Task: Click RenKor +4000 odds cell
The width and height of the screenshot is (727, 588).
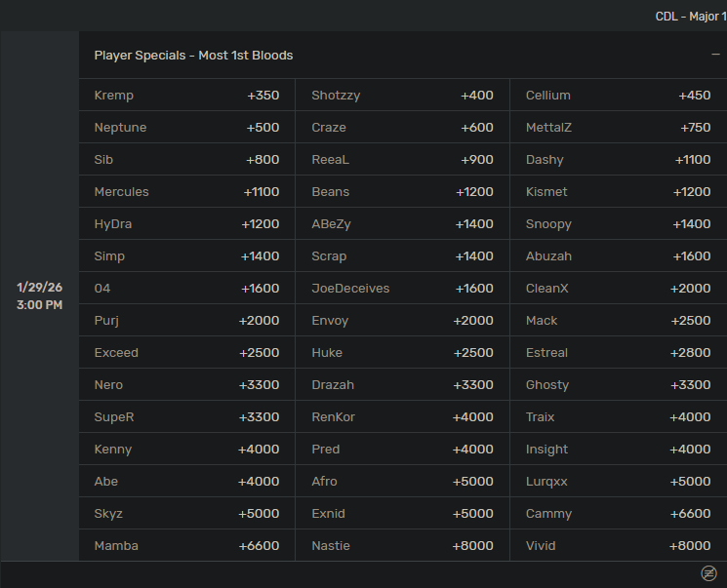Action: click(402, 417)
